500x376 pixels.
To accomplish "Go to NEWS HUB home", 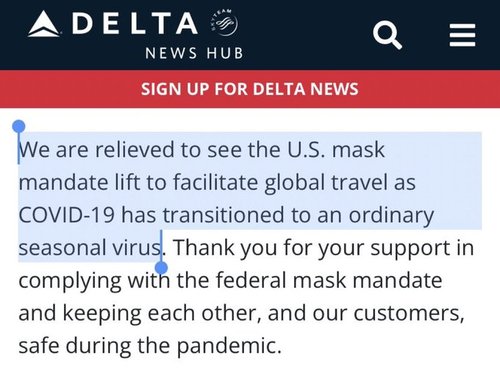I will (194, 53).
